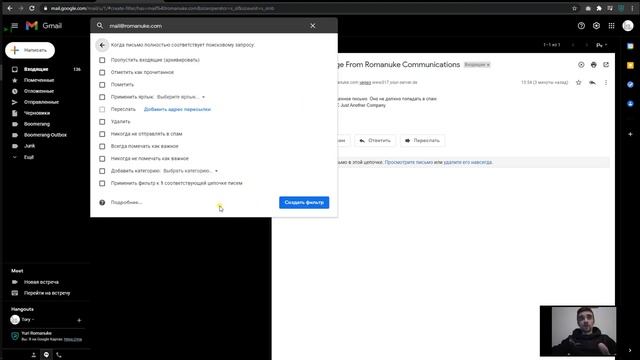The width and height of the screenshot is (640, 360).
Task: Open the browser extensions puzzle icon
Action: [x=599, y=8]
